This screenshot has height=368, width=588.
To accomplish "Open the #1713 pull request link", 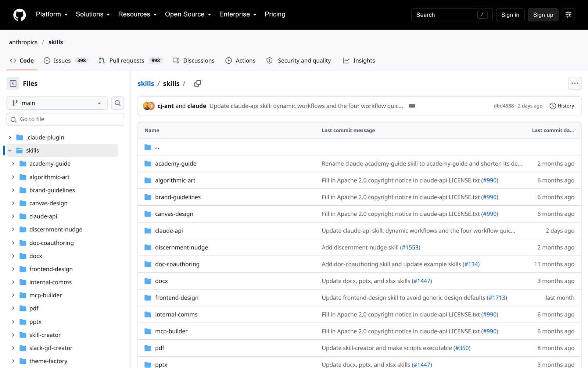I will click(x=497, y=298).
